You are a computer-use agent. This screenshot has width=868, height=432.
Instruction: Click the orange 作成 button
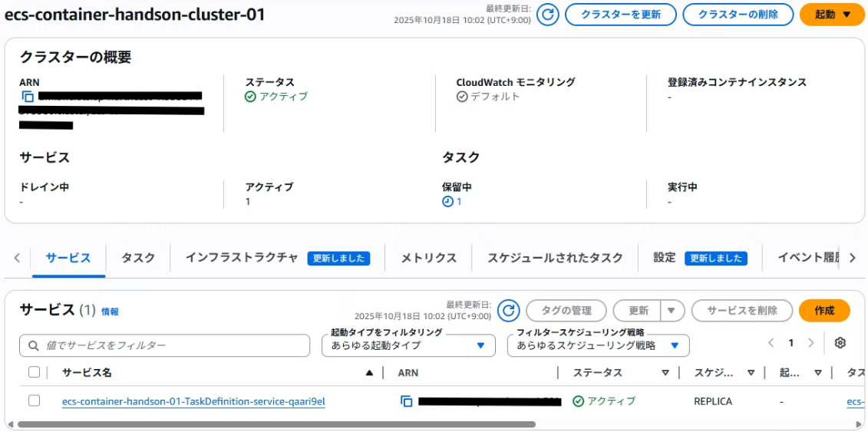(824, 311)
